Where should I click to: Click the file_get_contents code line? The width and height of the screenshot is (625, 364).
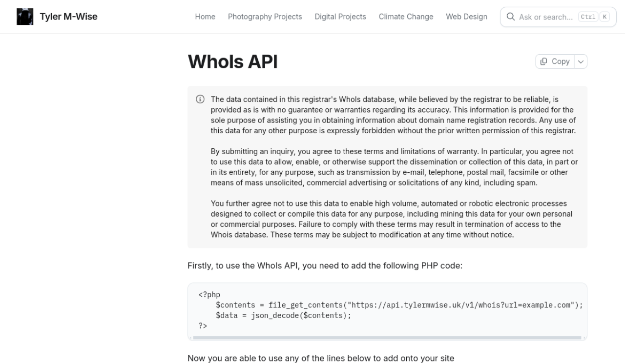point(399,305)
